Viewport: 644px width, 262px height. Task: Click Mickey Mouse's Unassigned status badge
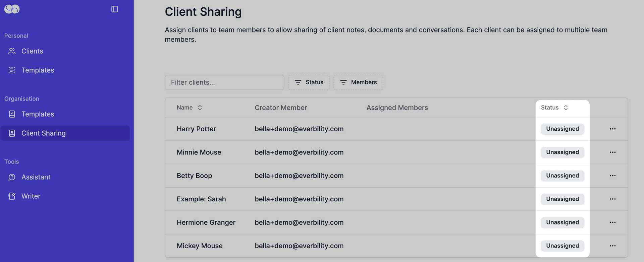pos(562,246)
